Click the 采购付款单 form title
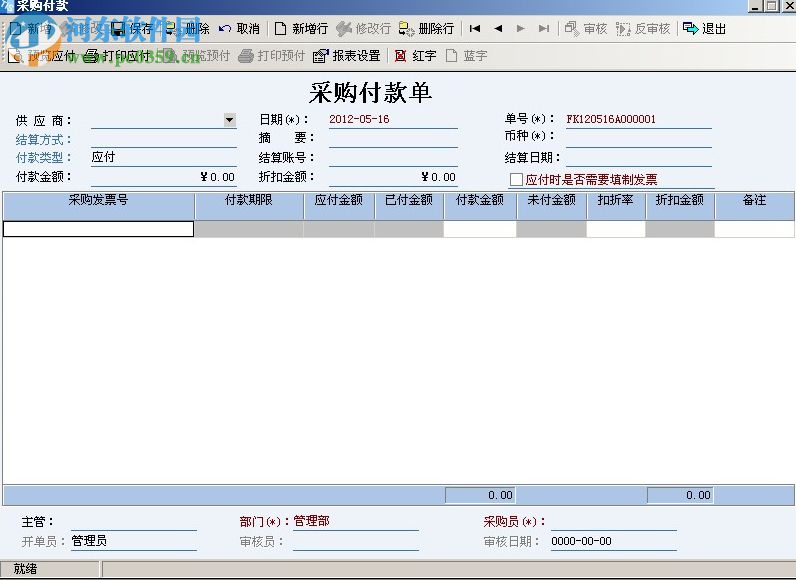Screen dimensions: 796x580 (371, 93)
